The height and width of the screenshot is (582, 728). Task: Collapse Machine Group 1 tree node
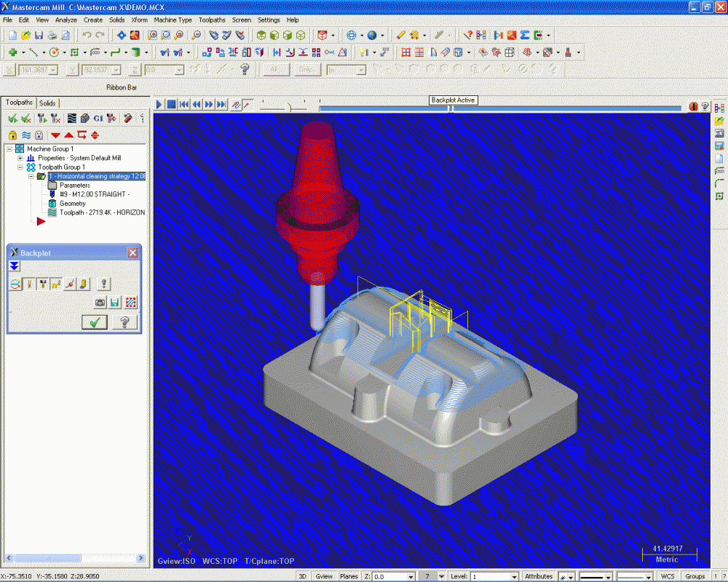(x=9, y=149)
